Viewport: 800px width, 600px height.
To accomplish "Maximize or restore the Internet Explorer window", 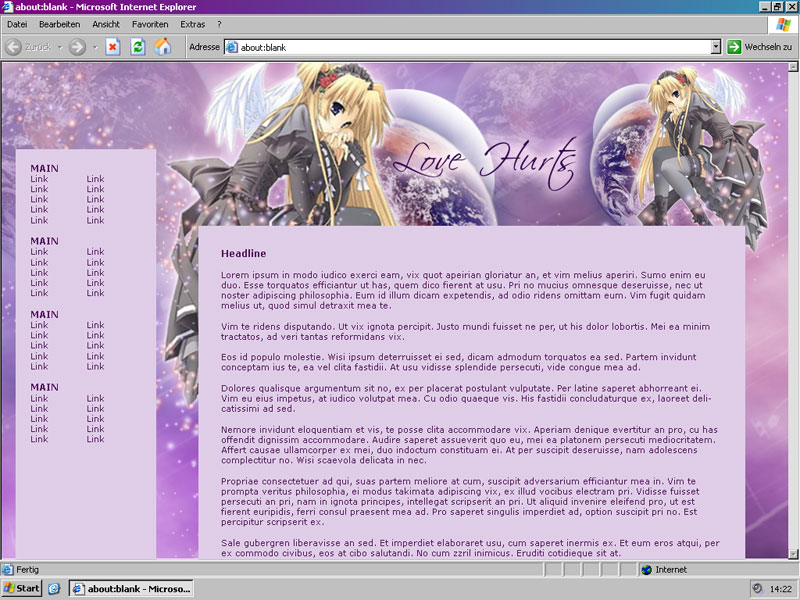I will point(777,7).
